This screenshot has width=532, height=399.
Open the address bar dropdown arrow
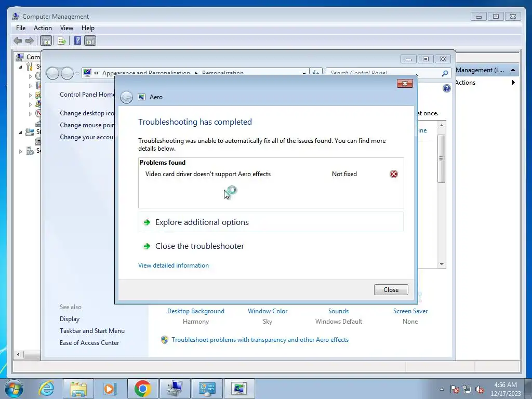304,73
